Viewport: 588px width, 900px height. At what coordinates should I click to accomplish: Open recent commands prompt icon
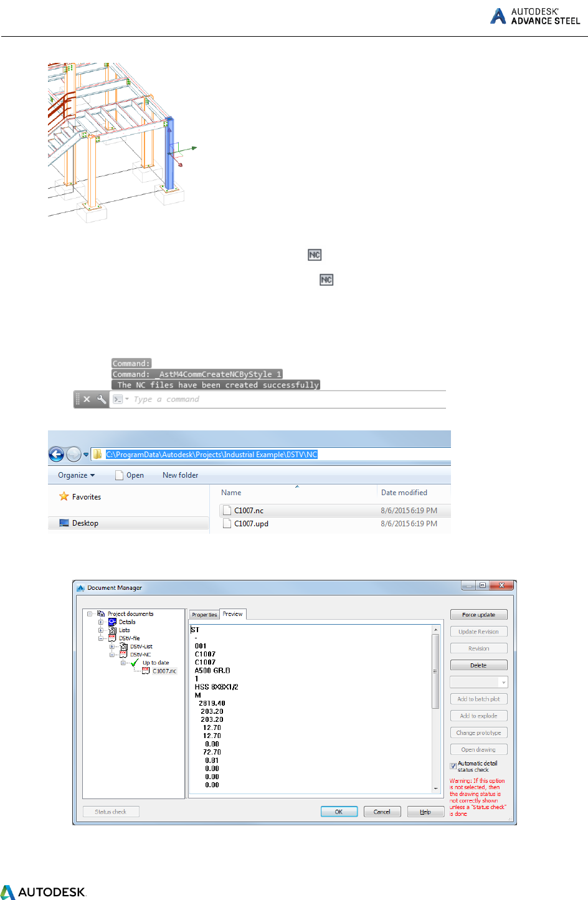click(119, 399)
